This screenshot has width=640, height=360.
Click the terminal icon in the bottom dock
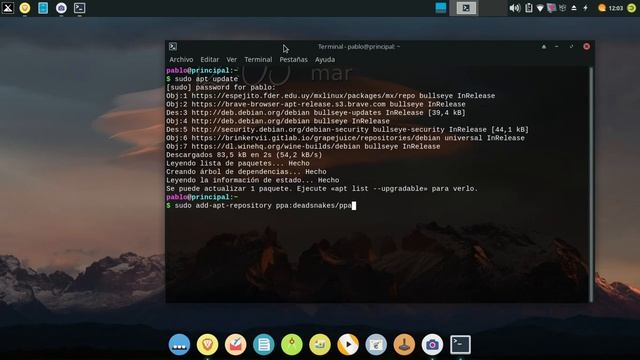(x=460, y=345)
